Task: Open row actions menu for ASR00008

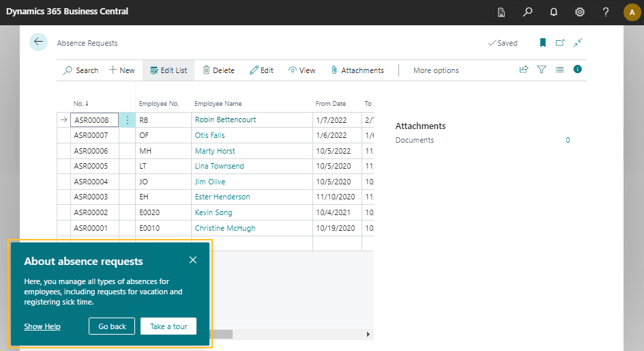Action: pos(128,120)
